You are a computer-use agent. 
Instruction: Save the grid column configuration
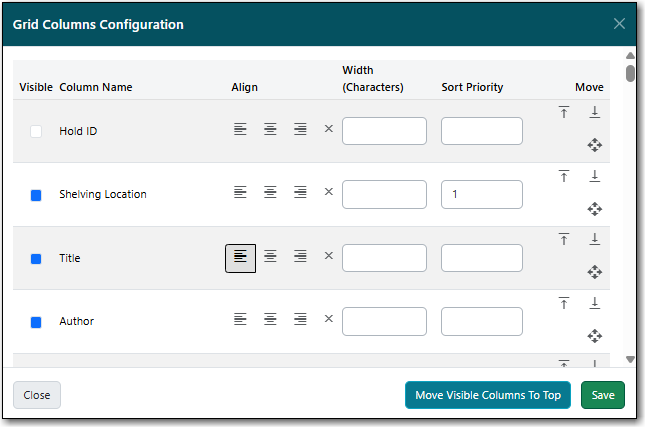(603, 395)
